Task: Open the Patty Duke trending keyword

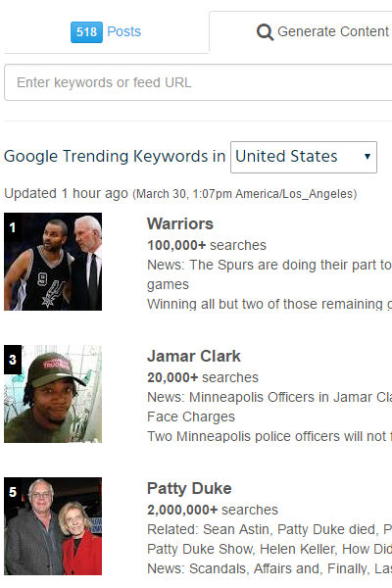Action: pyautogui.click(x=189, y=488)
